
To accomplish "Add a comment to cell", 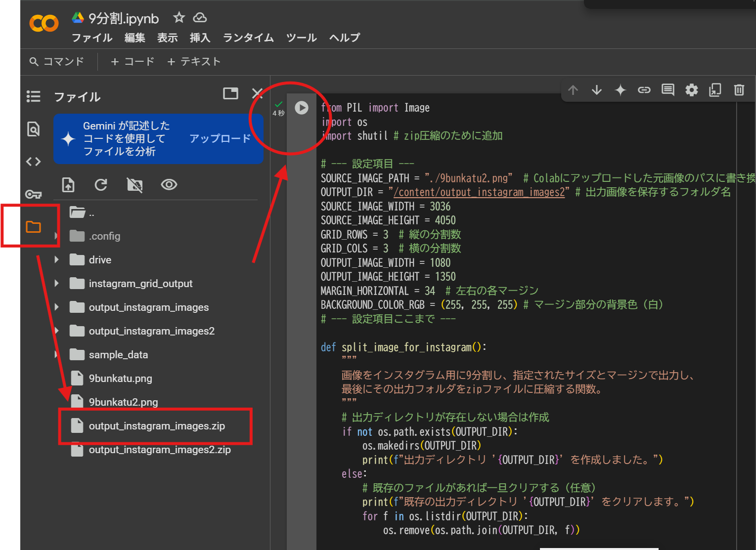I will (x=668, y=90).
